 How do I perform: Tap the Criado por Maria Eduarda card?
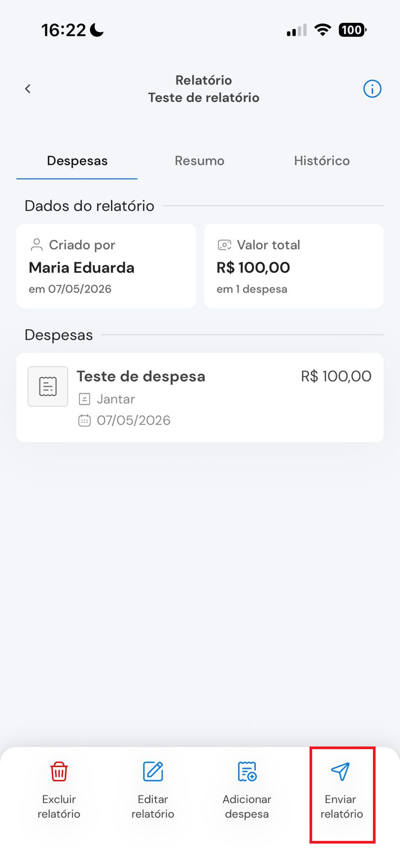coord(106,266)
